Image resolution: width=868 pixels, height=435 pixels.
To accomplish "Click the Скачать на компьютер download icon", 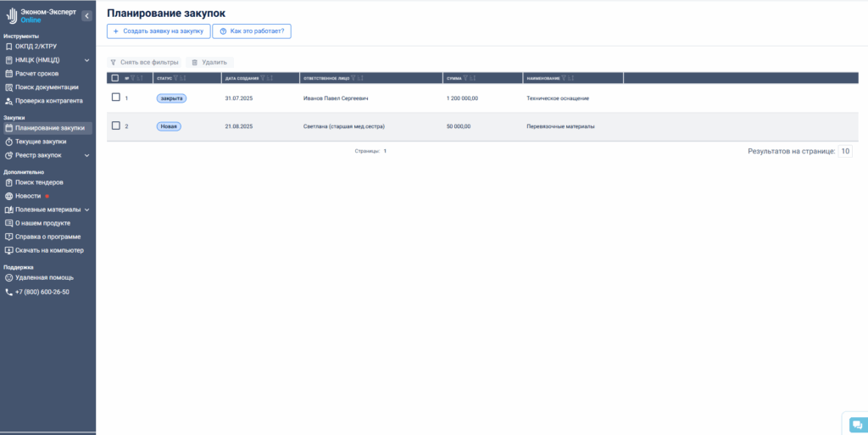I will pyautogui.click(x=8, y=250).
